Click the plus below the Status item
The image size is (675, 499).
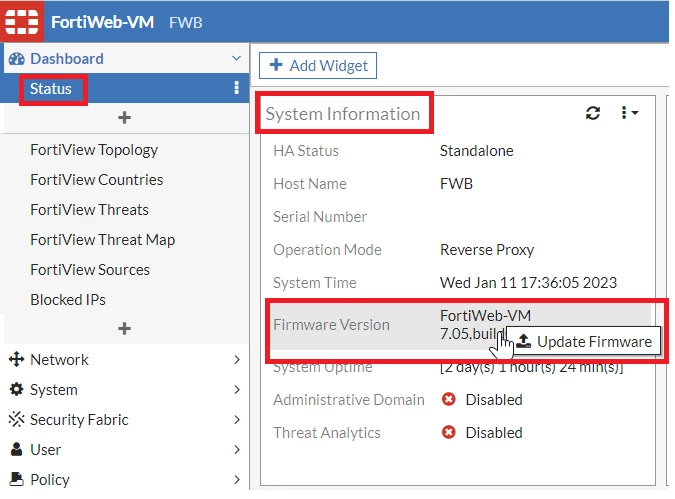124,118
